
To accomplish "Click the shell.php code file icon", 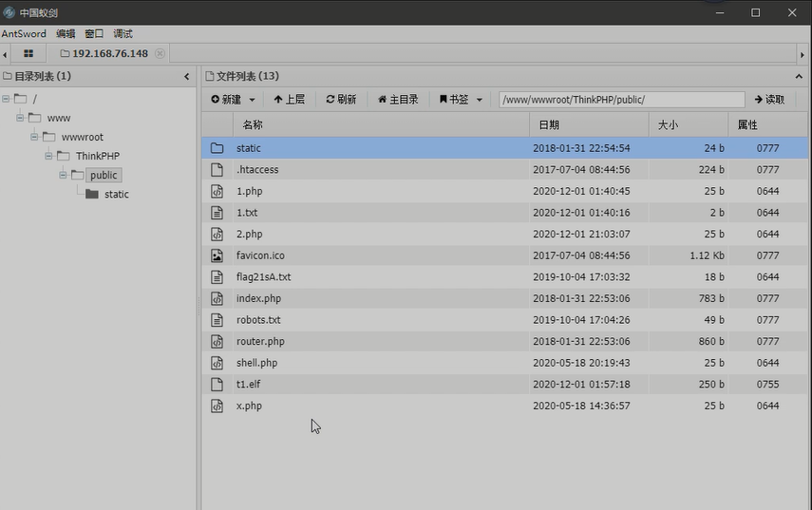I will point(217,363).
